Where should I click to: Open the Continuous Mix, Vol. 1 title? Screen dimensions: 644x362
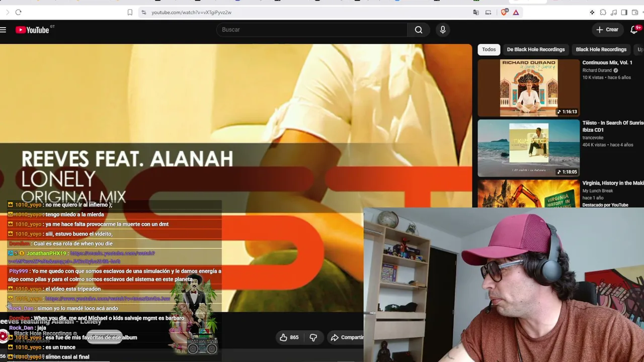tap(607, 63)
